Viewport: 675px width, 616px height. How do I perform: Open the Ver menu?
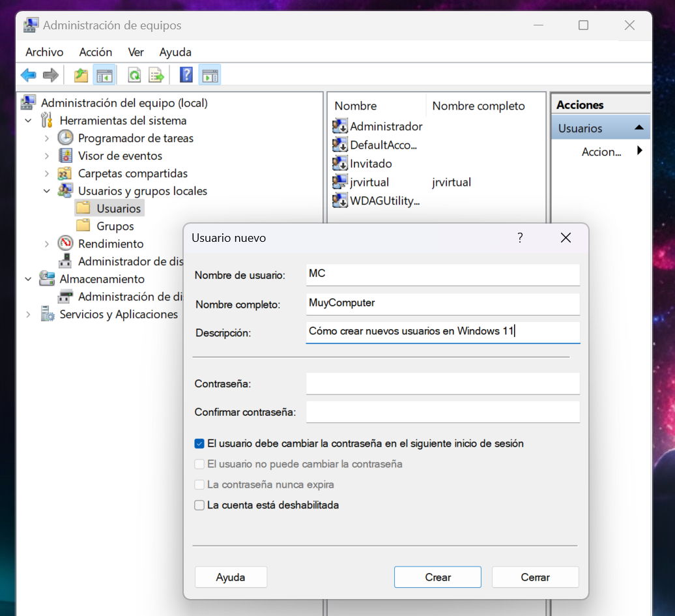(136, 52)
